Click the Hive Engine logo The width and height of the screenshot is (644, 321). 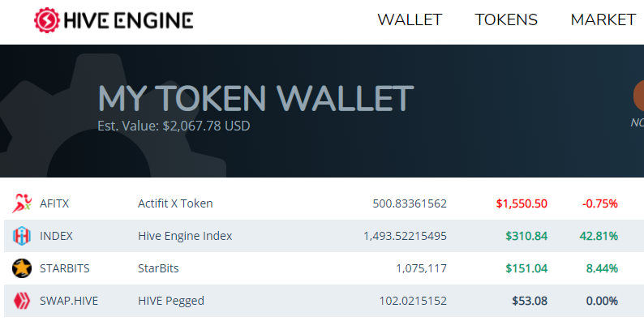(114, 20)
